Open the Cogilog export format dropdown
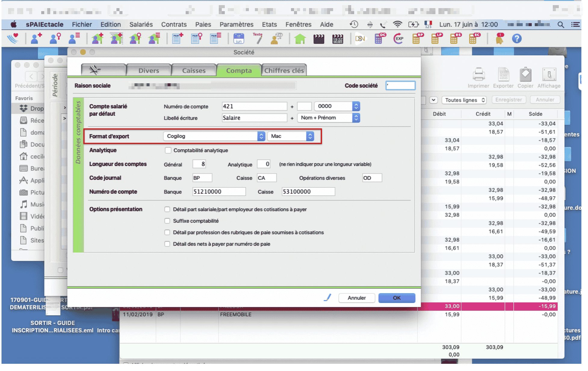The image size is (588, 371). [x=214, y=136]
